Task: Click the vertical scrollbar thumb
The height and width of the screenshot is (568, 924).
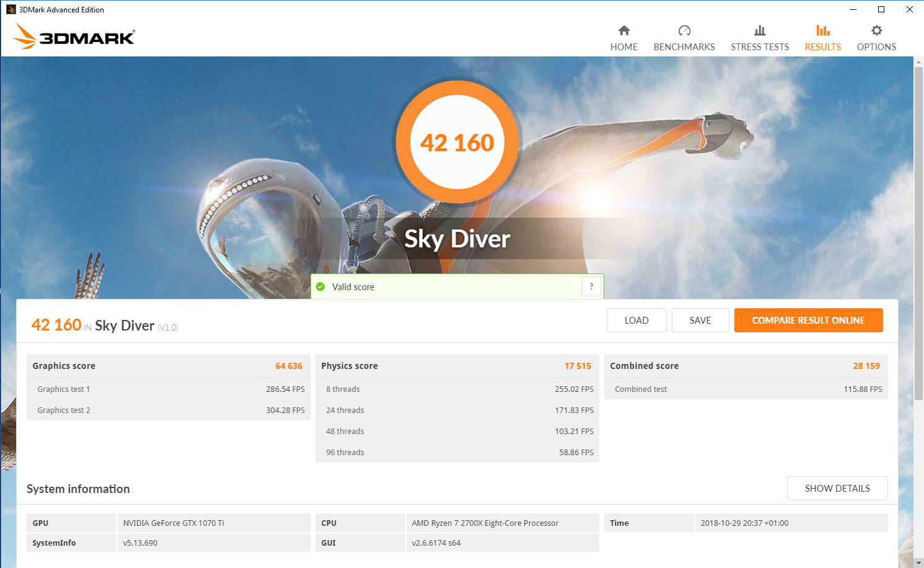Action: point(919,233)
